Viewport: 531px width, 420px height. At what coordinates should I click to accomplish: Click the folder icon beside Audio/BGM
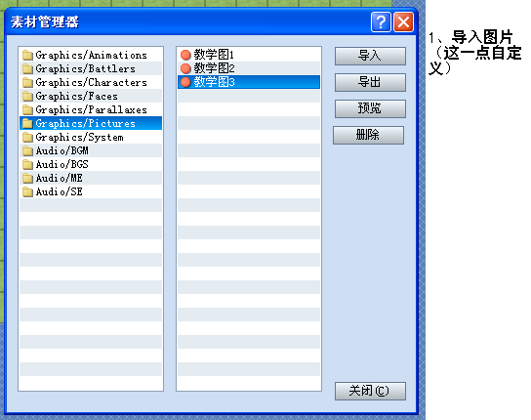(27, 150)
